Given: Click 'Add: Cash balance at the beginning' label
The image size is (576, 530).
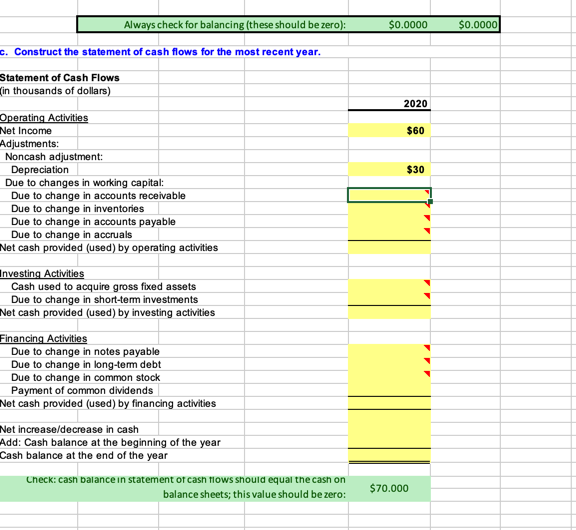Looking at the screenshot, I should pyautogui.click(x=110, y=442).
